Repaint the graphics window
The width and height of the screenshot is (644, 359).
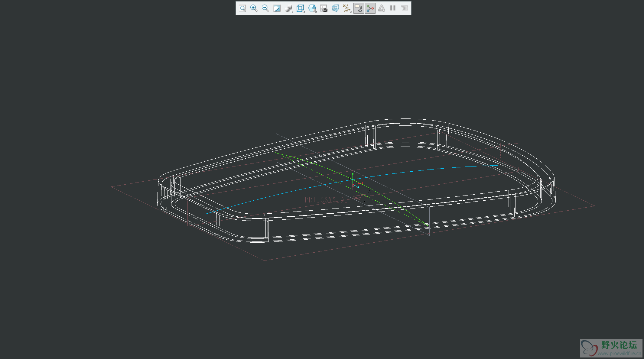point(277,8)
